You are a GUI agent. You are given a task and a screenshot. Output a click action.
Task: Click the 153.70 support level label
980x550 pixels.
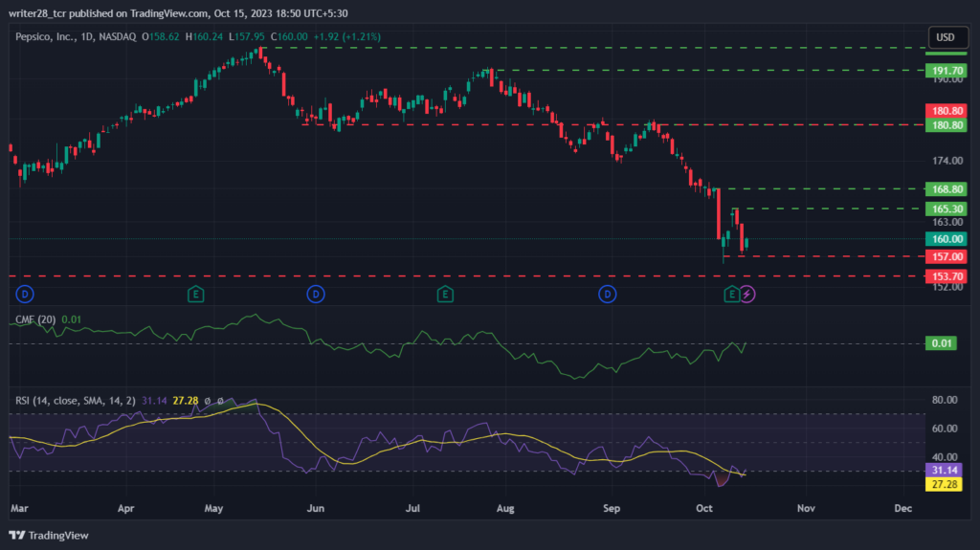tap(947, 276)
